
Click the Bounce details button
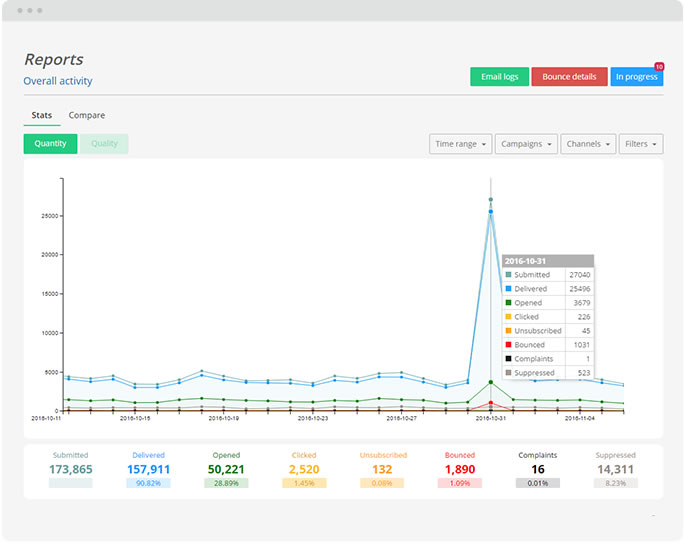coord(569,77)
